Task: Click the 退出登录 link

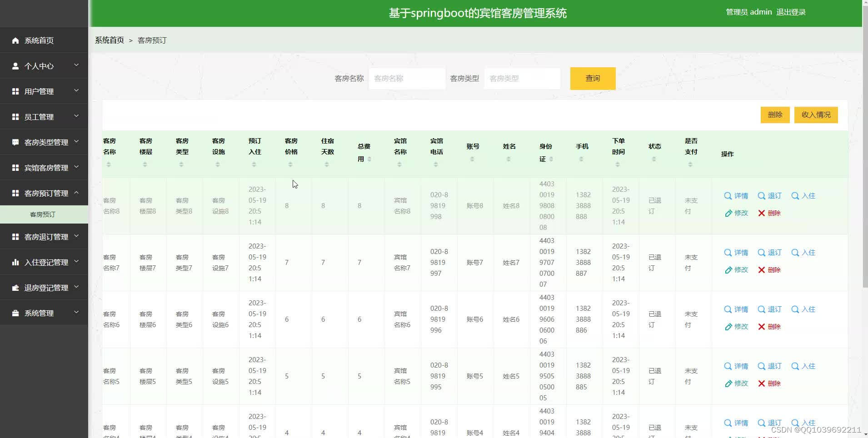Action: coord(791,12)
